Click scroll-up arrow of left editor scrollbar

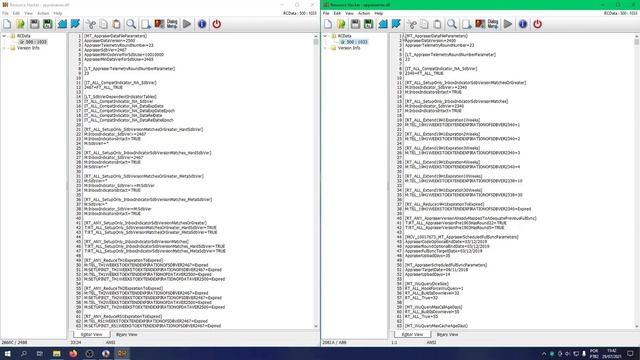pyautogui.click(x=316, y=36)
